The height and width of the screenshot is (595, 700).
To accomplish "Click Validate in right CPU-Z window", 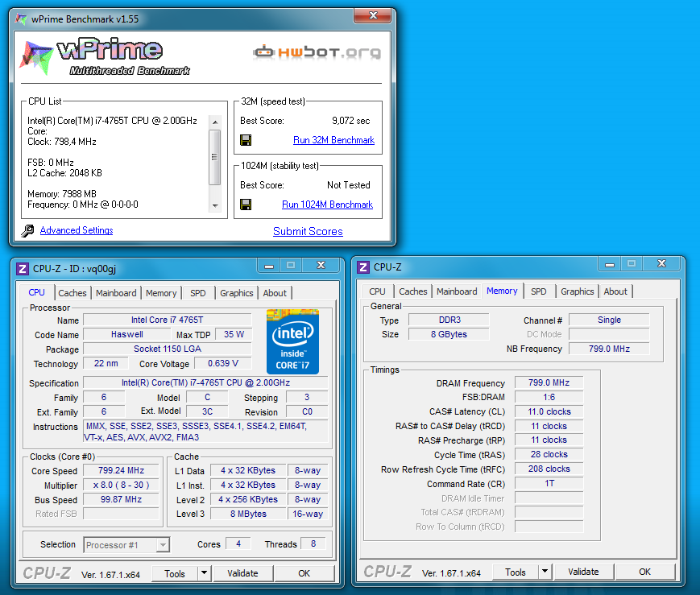I will pos(583,572).
